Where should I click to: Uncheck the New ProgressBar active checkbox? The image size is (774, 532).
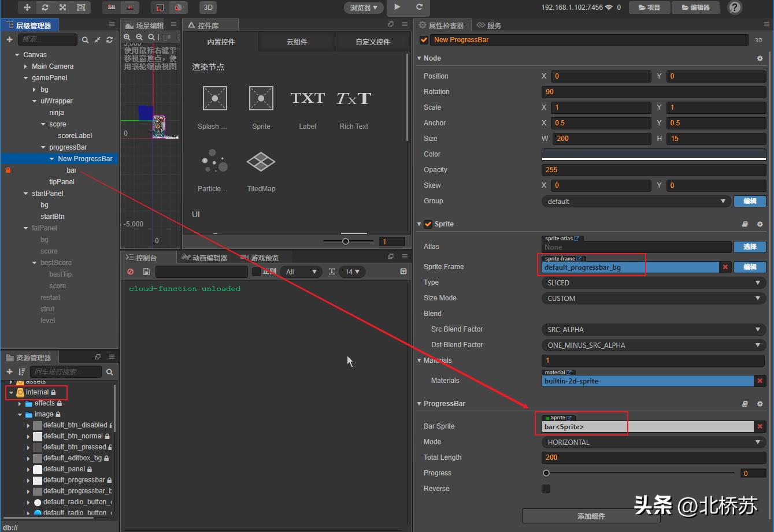point(424,40)
